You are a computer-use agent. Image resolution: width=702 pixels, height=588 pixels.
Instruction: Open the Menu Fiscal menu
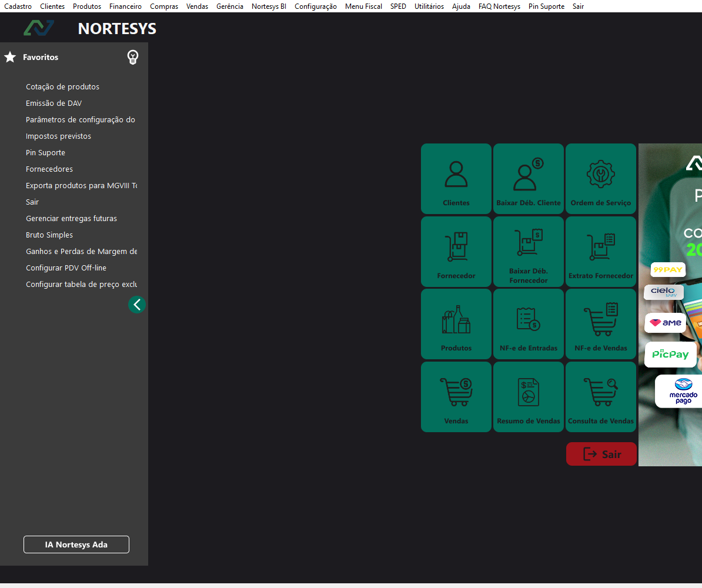click(363, 6)
